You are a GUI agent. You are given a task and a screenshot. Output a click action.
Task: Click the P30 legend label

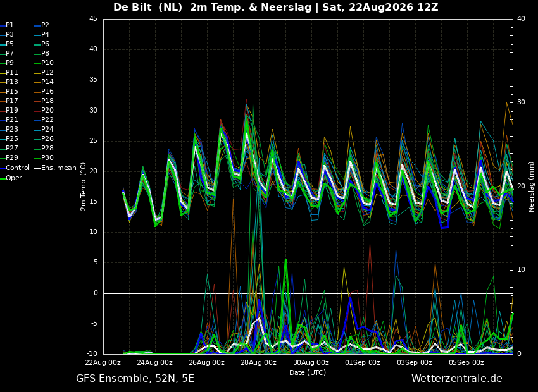[47, 157]
